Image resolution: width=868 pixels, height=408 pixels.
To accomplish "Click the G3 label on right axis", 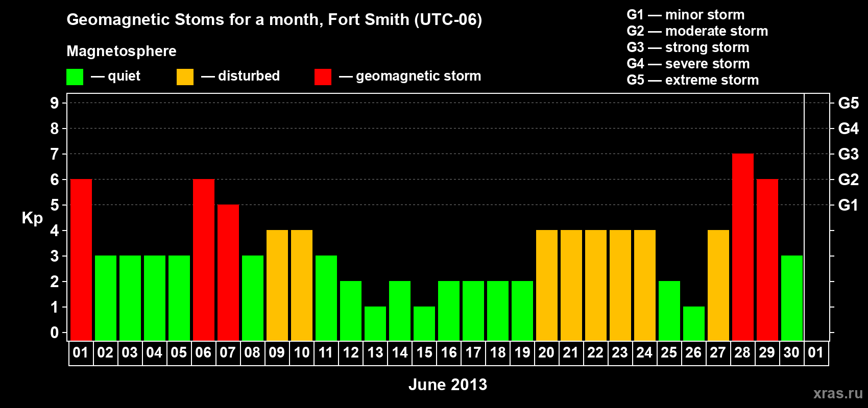I will coord(849,154).
